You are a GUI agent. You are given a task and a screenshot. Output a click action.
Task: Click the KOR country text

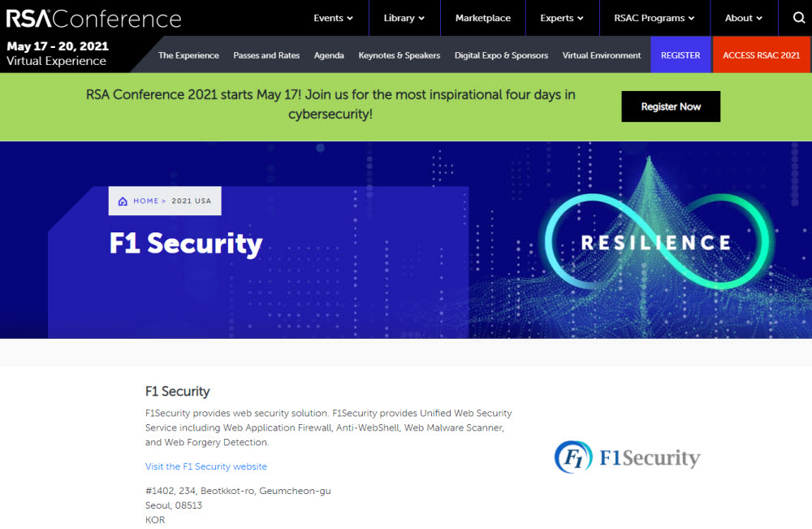(155, 520)
